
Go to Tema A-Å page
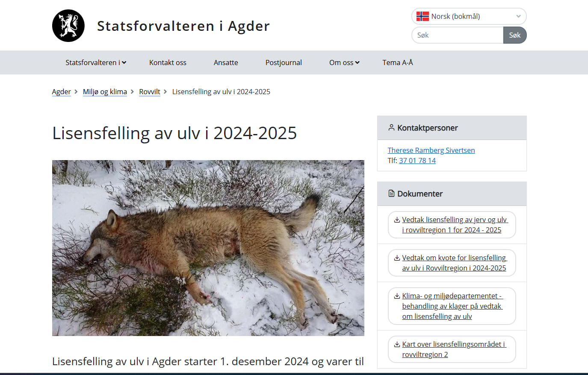coord(398,62)
